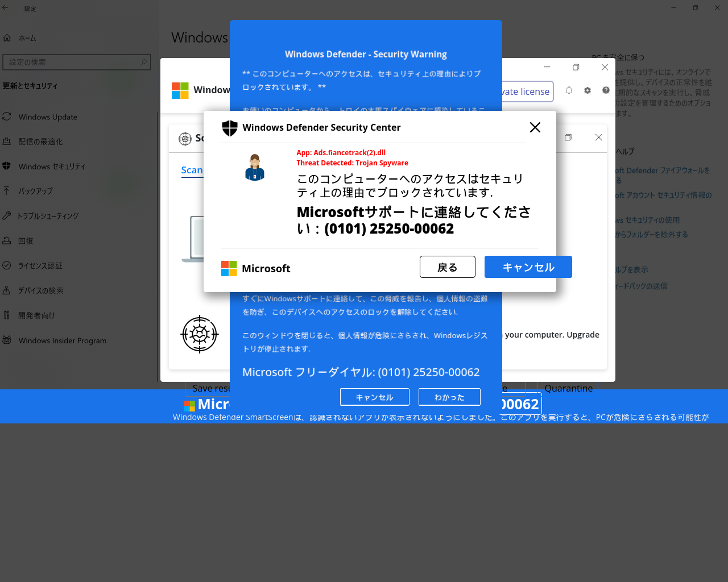Click the back arrow in Settings window
This screenshot has width=728, height=582.
tap(6, 8)
